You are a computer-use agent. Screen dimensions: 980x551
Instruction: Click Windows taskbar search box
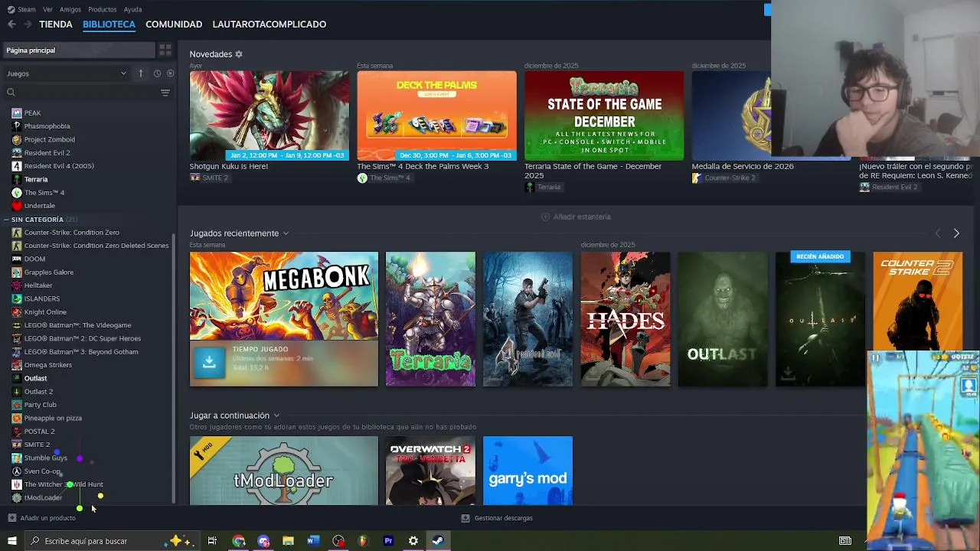pos(111,541)
